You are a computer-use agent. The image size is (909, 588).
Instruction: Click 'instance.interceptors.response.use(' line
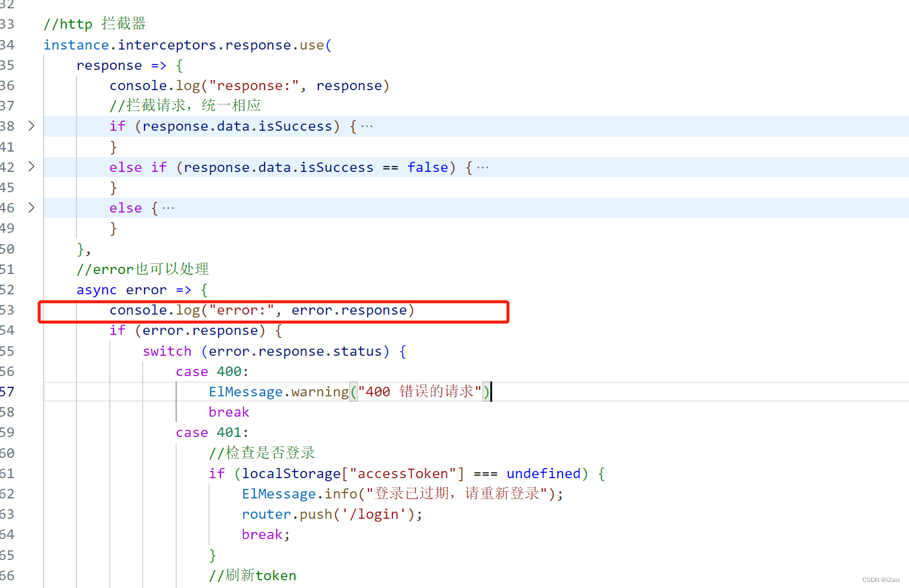(x=188, y=45)
